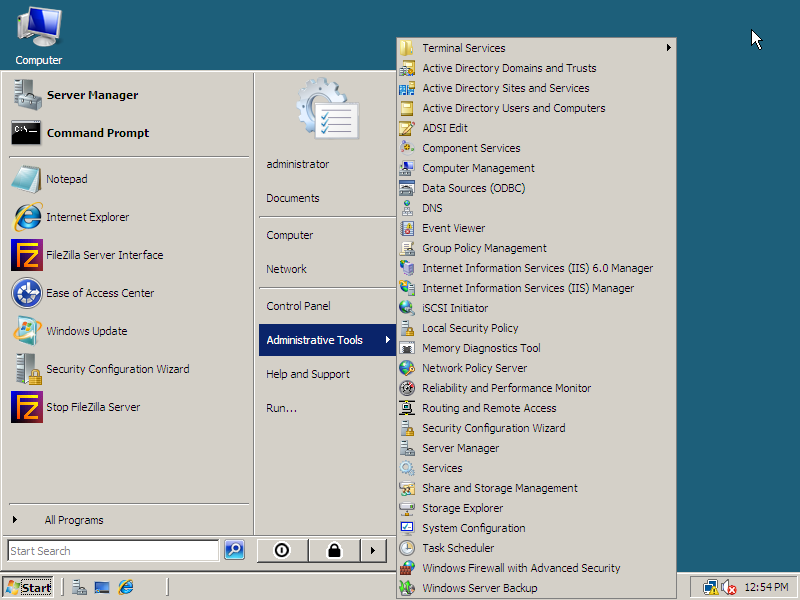Open the DNS manager

(536, 208)
